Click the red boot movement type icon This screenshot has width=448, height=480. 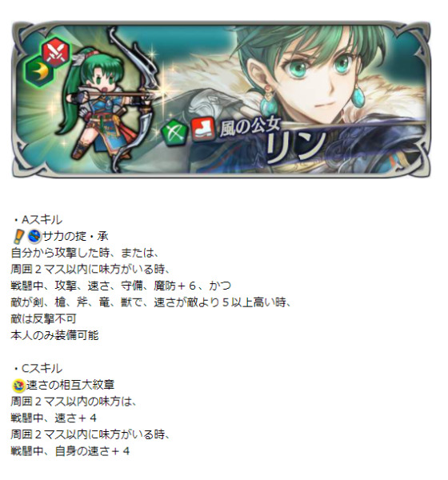(x=202, y=130)
